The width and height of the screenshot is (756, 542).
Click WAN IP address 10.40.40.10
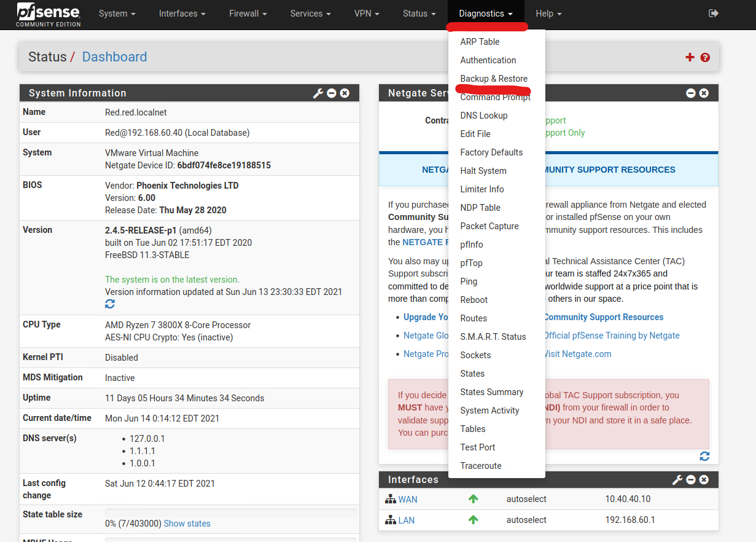point(628,500)
